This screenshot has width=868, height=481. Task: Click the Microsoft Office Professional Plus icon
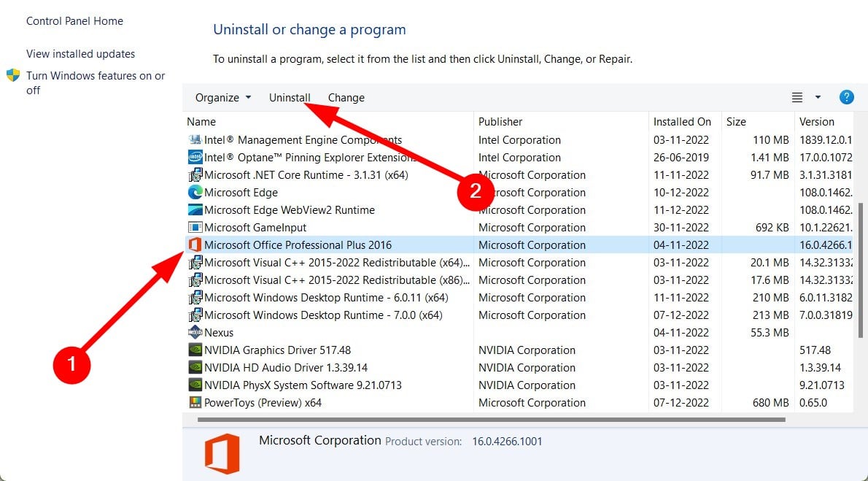[195, 245]
